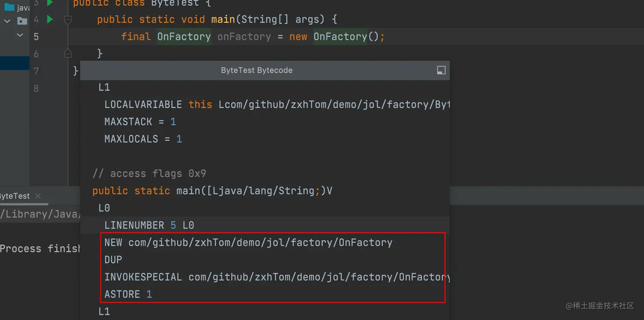
Task: Click the LOCALVARIABLE this bytecode line
Action: 277,104
